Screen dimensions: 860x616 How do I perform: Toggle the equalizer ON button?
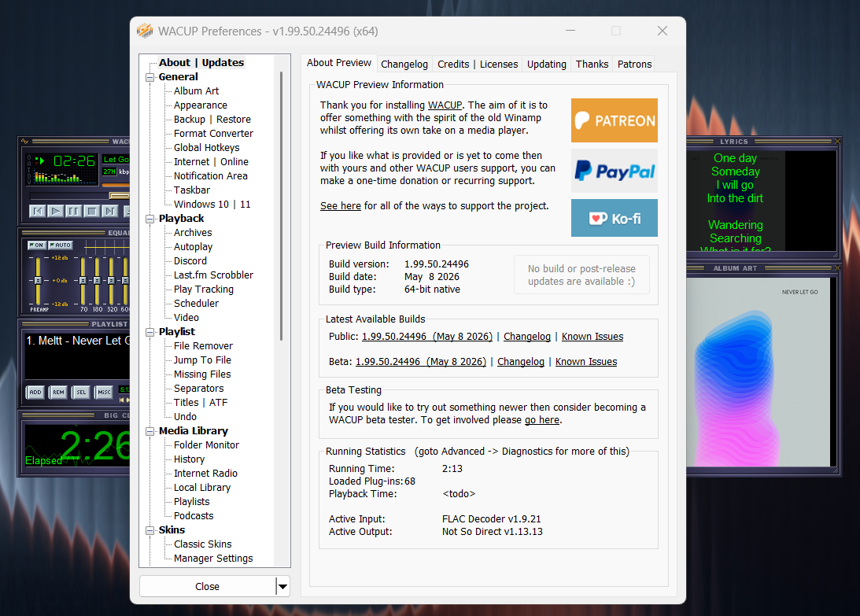click(x=36, y=245)
